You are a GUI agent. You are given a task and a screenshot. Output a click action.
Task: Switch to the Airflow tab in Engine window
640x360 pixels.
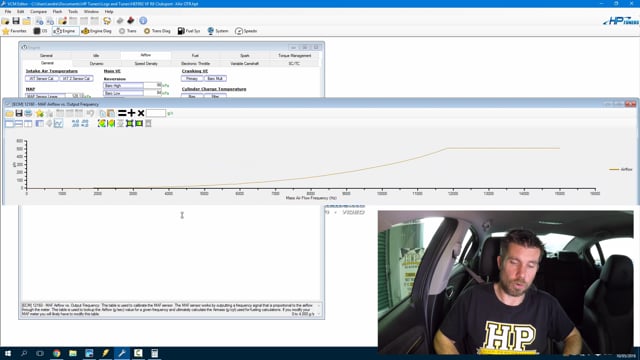[x=146, y=55]
